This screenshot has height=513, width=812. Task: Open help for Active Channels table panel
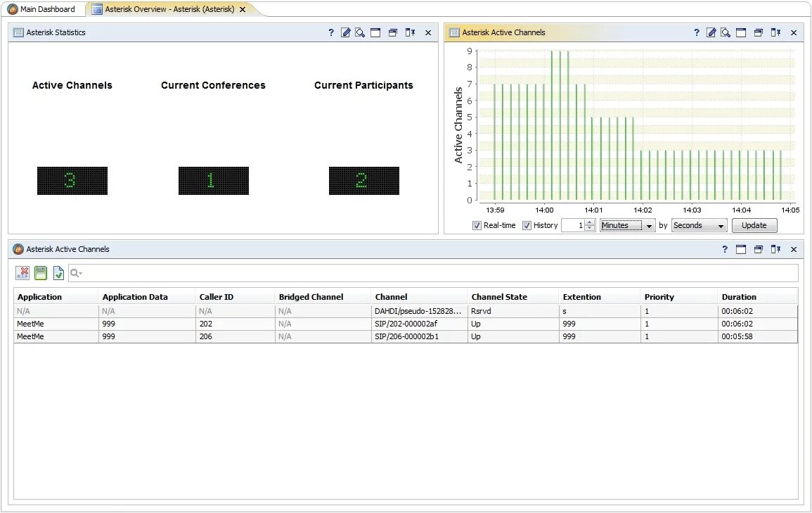tap(725, 248)
